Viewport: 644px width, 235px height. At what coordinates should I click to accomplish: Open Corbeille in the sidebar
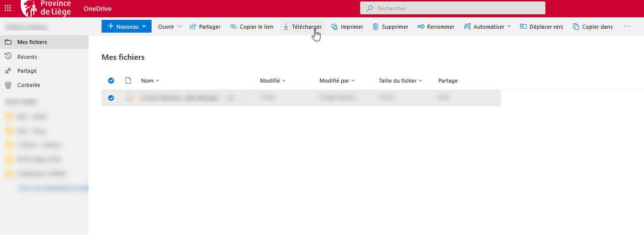[45, 85]
